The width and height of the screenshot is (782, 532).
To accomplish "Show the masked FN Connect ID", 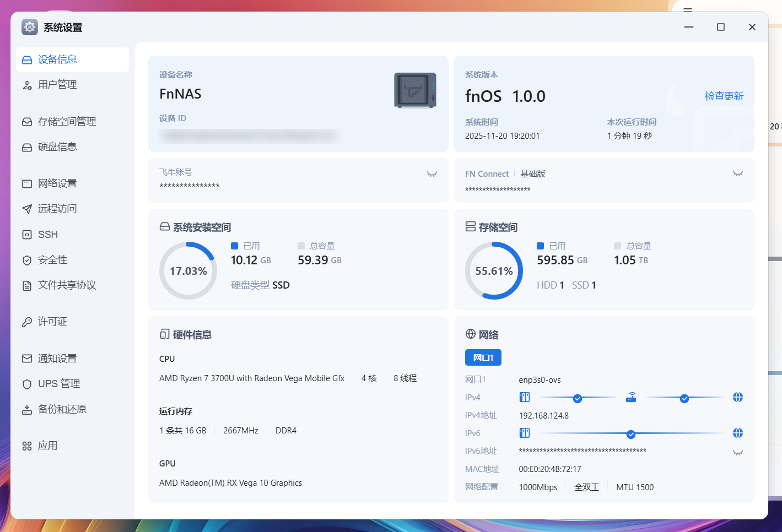I will click(737, 173).
